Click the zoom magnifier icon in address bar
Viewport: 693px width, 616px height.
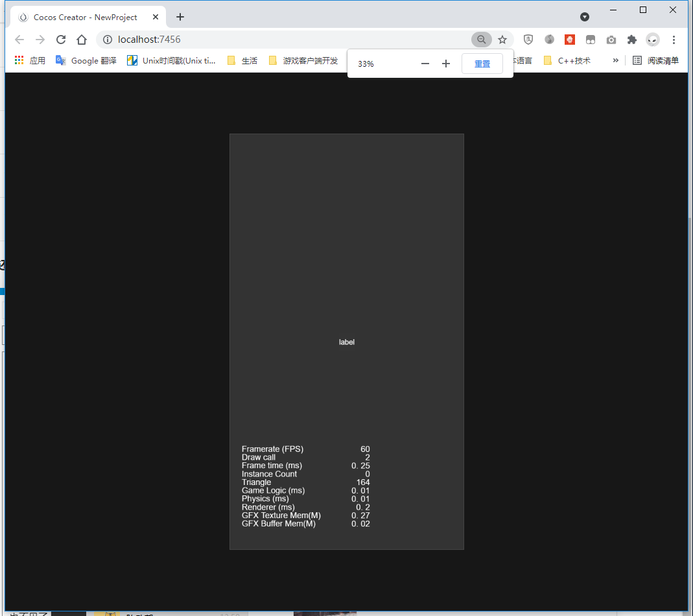[x=481, y=40]
